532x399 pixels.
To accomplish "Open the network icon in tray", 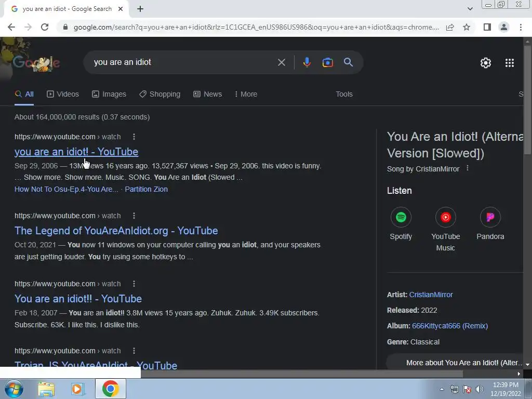I will (x=454, y=389).
